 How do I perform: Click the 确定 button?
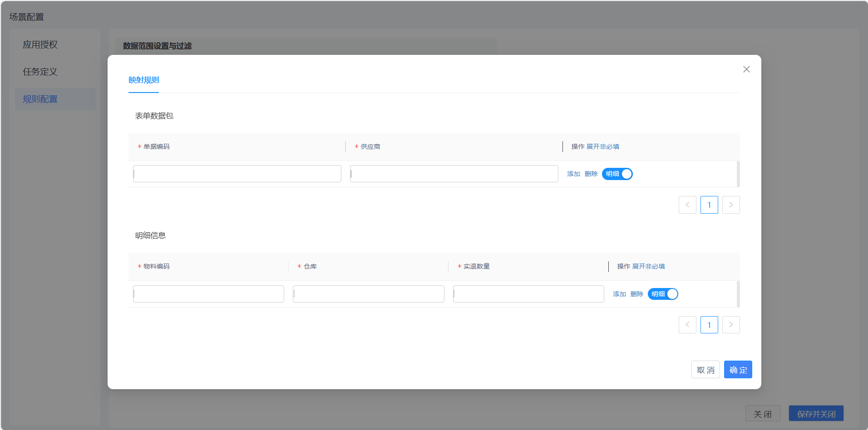coord(738,370)
